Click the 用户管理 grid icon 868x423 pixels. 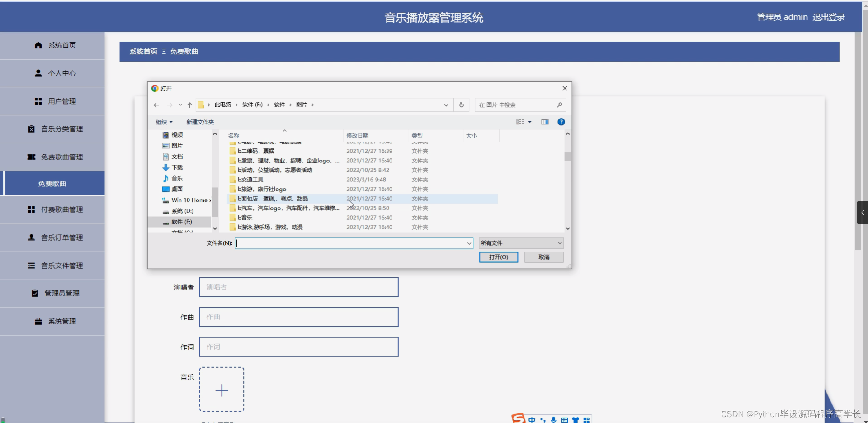tap(38, 101)
